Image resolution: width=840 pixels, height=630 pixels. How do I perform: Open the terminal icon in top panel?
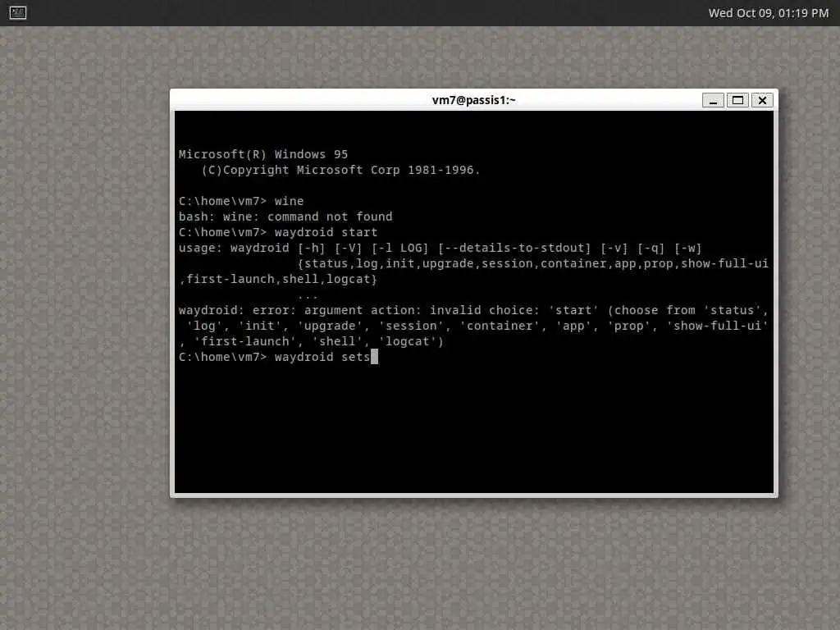click(18, 12)
